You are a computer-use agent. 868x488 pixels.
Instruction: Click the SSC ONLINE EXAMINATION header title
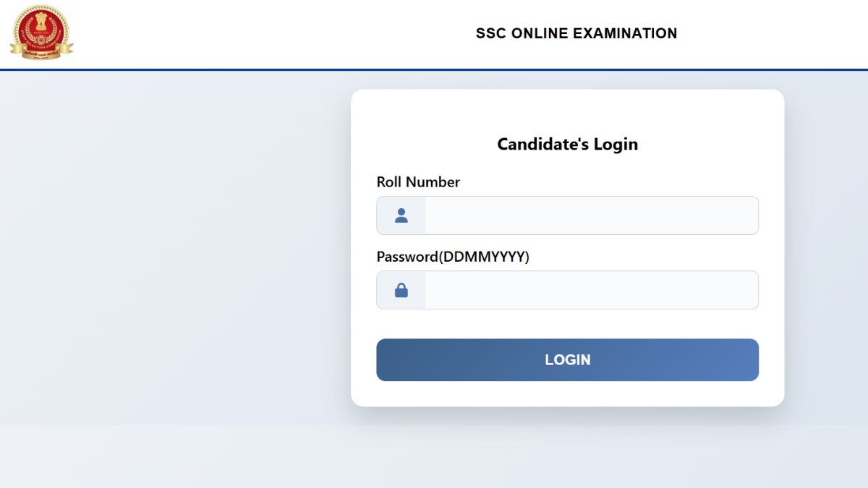576,33
